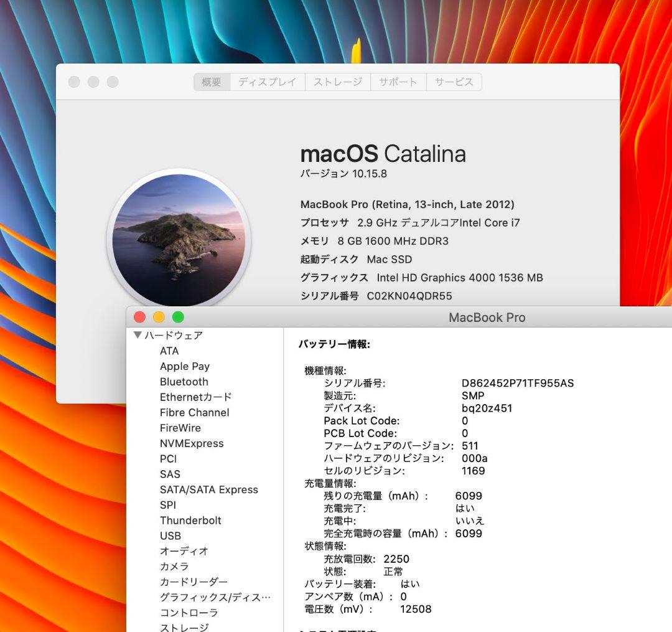Click the memory value 8 GB 1600 MHz DDR3
This screenshot has width=672, height=632.
tap(393, 241)
